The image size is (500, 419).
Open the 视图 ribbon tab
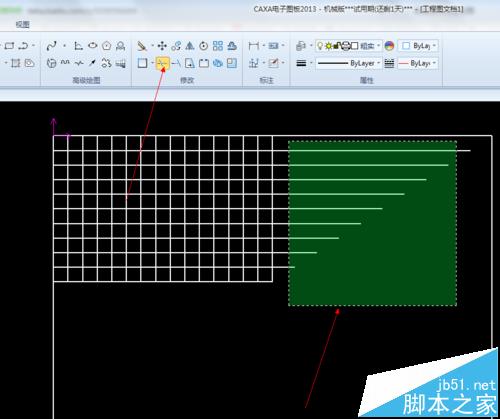click(23, 24)
